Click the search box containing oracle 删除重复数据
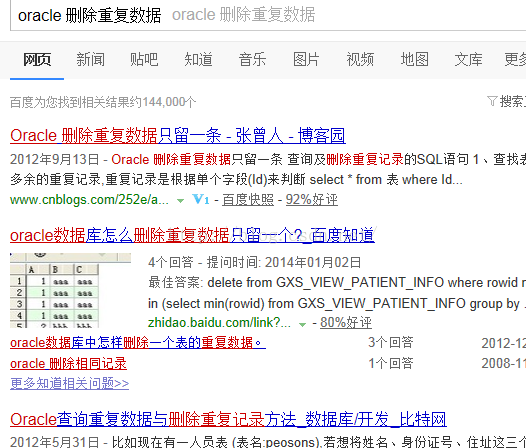This screenshot has height=448, width=526. [x=268, y=15]
